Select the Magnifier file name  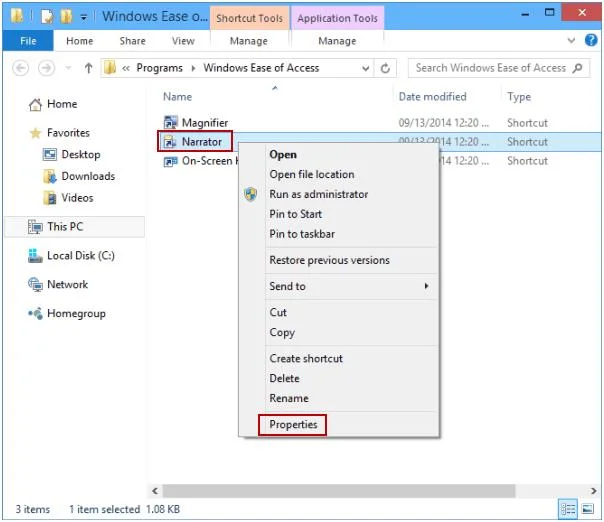coord(205,123)
